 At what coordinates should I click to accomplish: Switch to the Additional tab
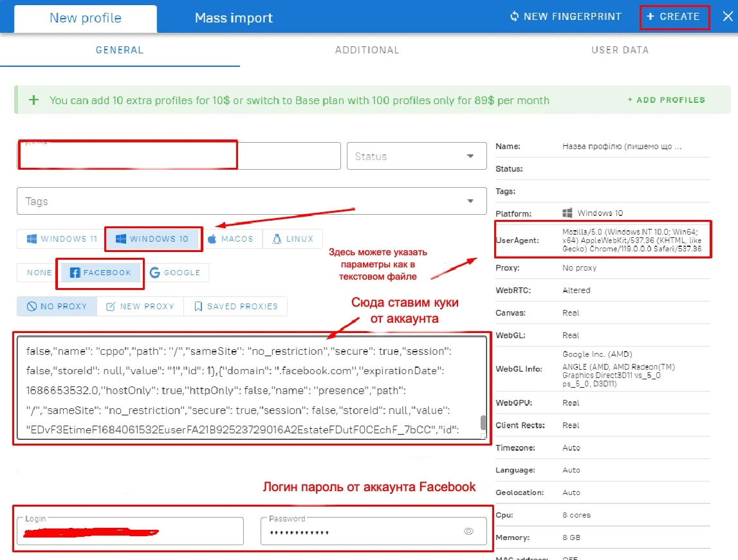367,50
